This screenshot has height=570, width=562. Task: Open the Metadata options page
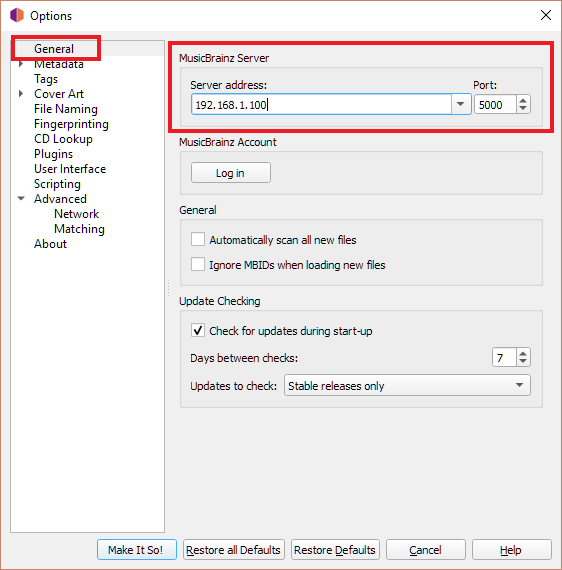pos(59,64)
